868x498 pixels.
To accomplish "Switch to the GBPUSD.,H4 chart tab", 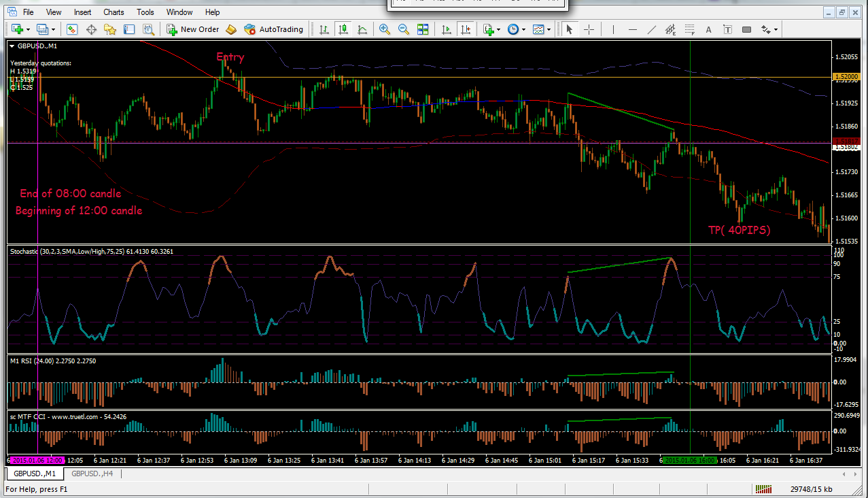I will pyautogui.click(x=92, y=474).
